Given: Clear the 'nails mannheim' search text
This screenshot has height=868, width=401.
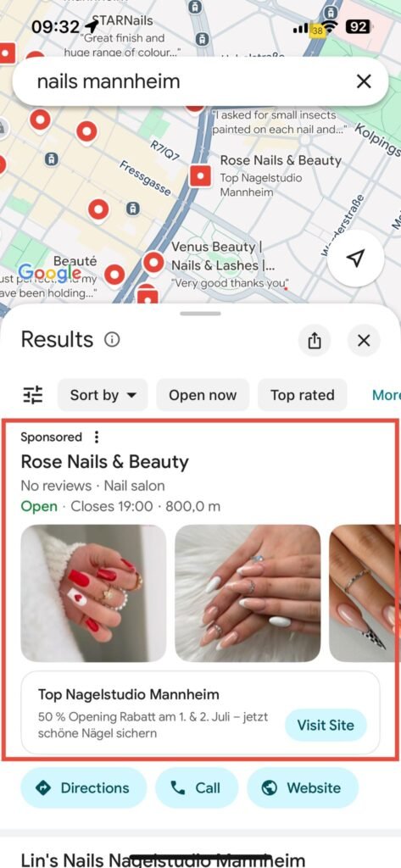Looking at the screenshot, I should click(364, 82).
